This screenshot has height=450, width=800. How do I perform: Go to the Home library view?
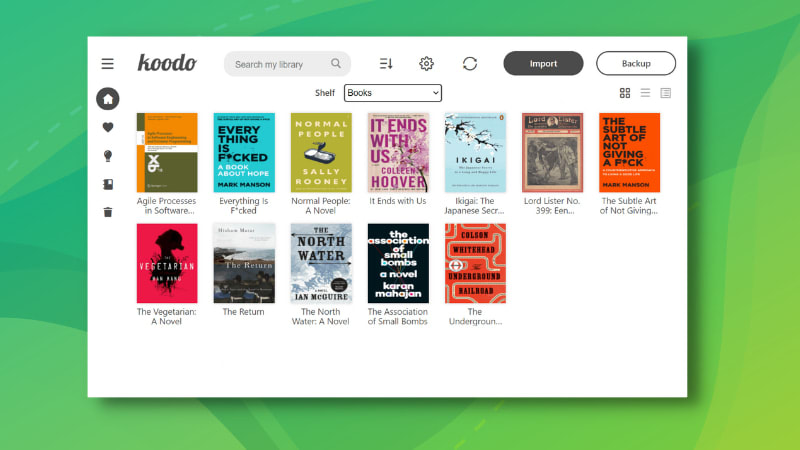108,99
